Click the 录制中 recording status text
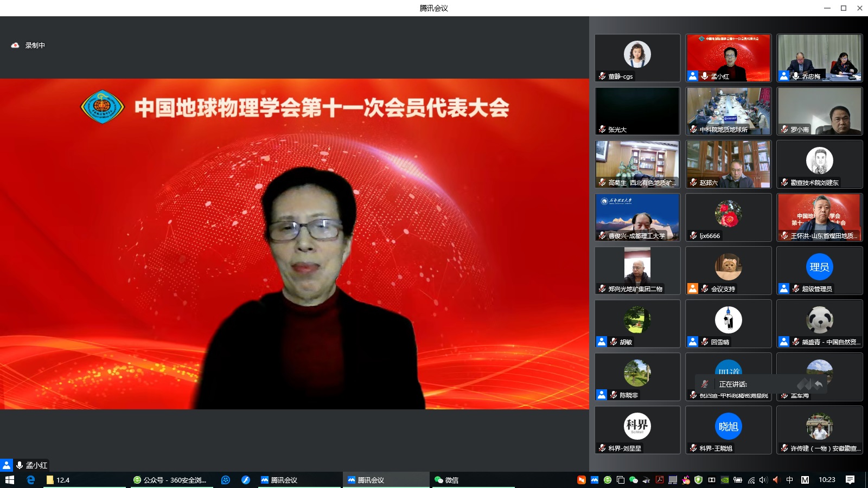The height and width of the screenshot is (488, 868). coord(35,46)
